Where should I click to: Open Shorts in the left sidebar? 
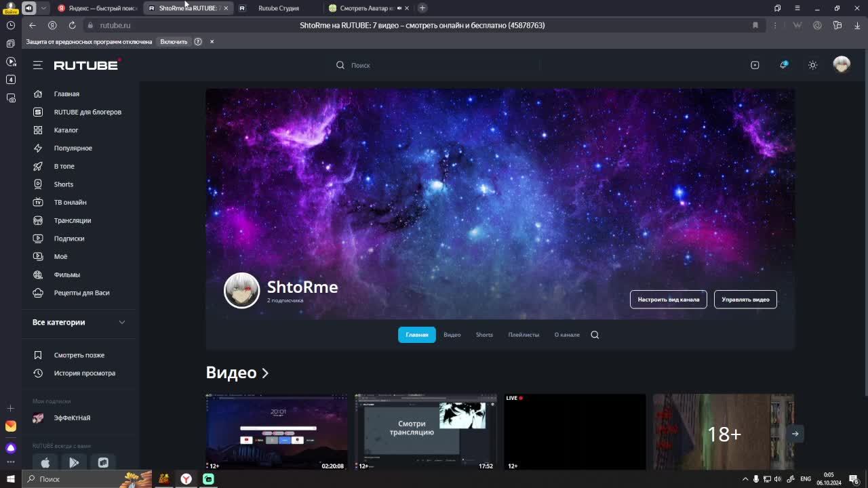point(63,184)
